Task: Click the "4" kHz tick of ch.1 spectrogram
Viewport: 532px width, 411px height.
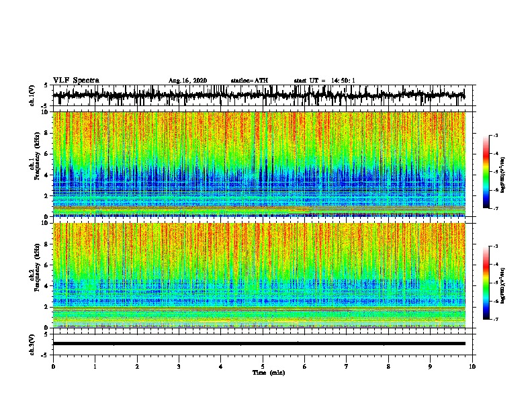Action: [47, 175]
